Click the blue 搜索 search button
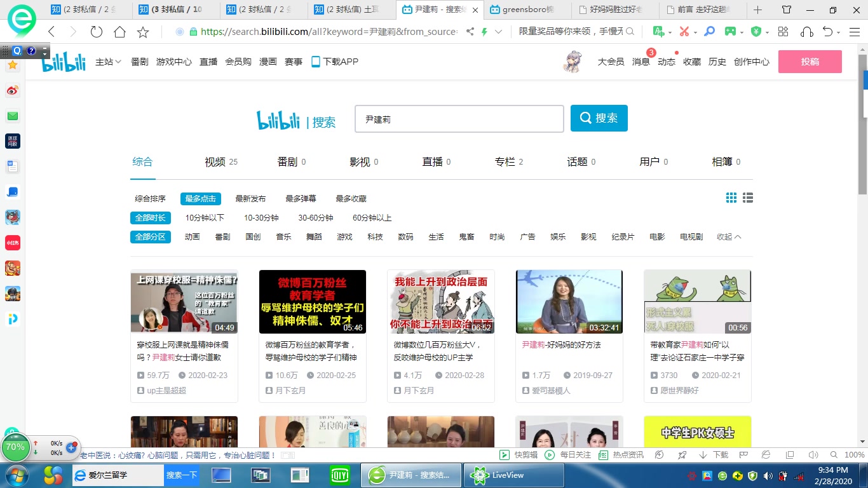868x488 pixels. [599, 118]
